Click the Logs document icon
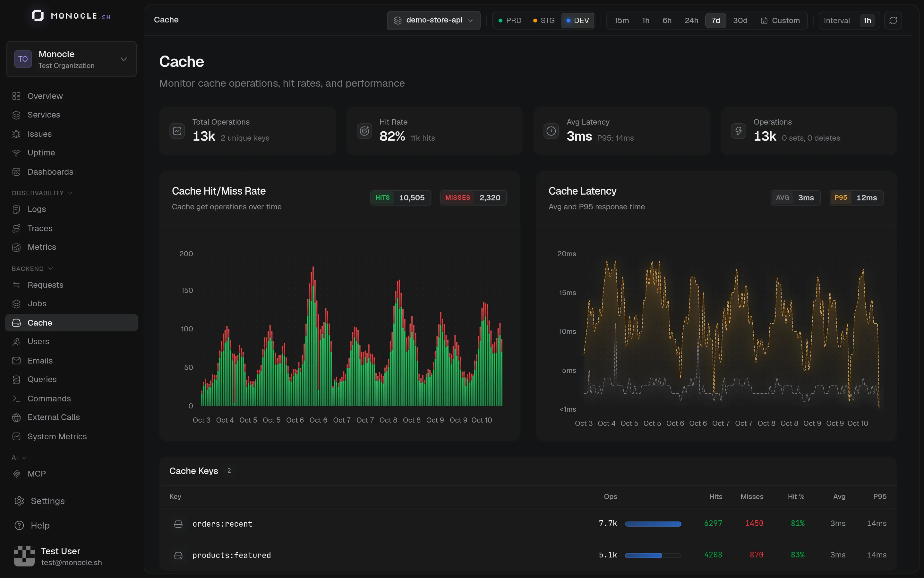924x578 pixels. 16,209
